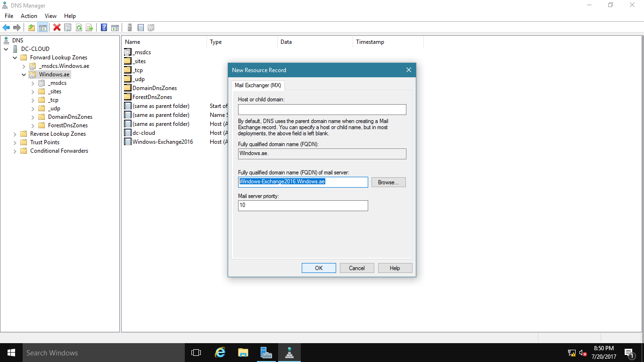The height and width of the screenshot is (362, 644).
Task: Click the Windows.ae zone icon in tree
Action: 33,74
